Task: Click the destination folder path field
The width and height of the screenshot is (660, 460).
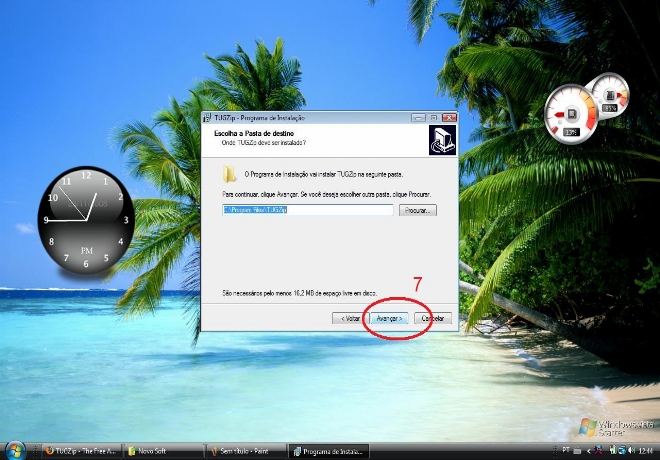Action: [x=307, y=210]
